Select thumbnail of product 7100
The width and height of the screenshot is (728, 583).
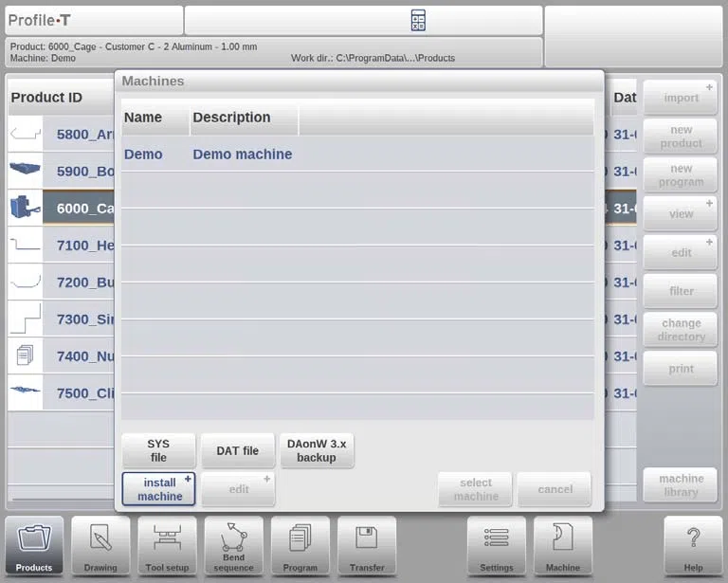[x=26, y=245]
